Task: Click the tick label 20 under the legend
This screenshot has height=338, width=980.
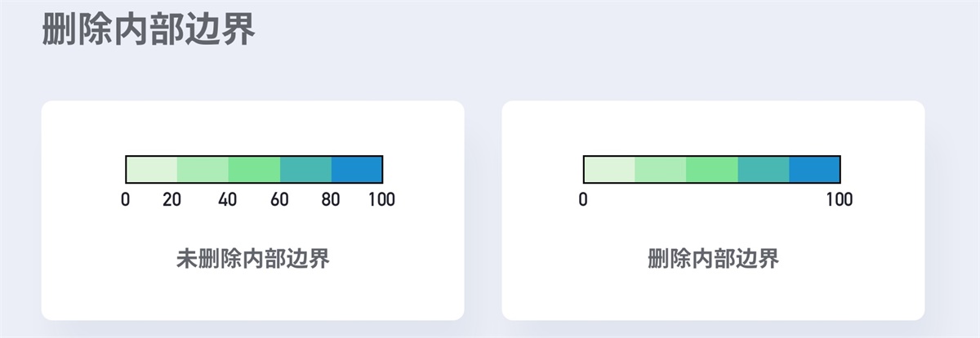Action: click(171, 199)
